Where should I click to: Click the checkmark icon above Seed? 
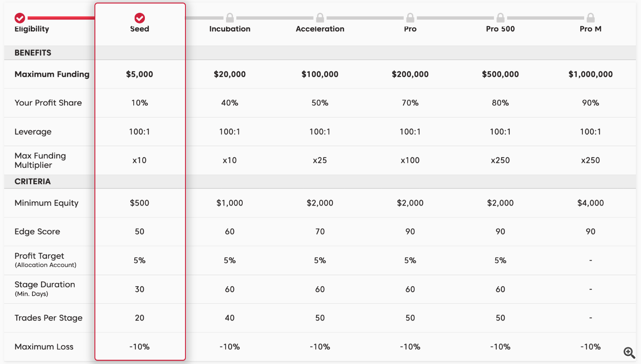(140, 18)
